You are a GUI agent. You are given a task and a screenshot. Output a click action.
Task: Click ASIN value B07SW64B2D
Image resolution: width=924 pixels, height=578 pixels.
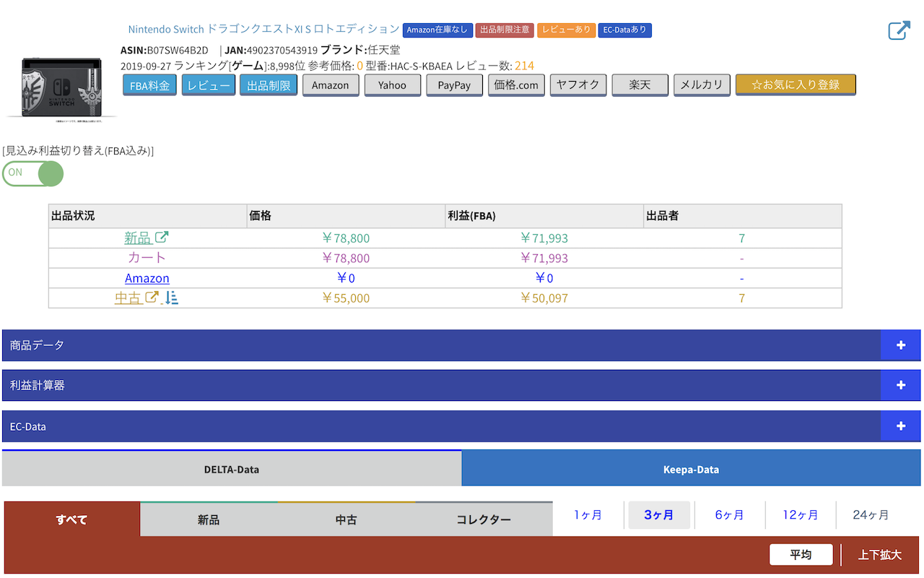[178, 50]
